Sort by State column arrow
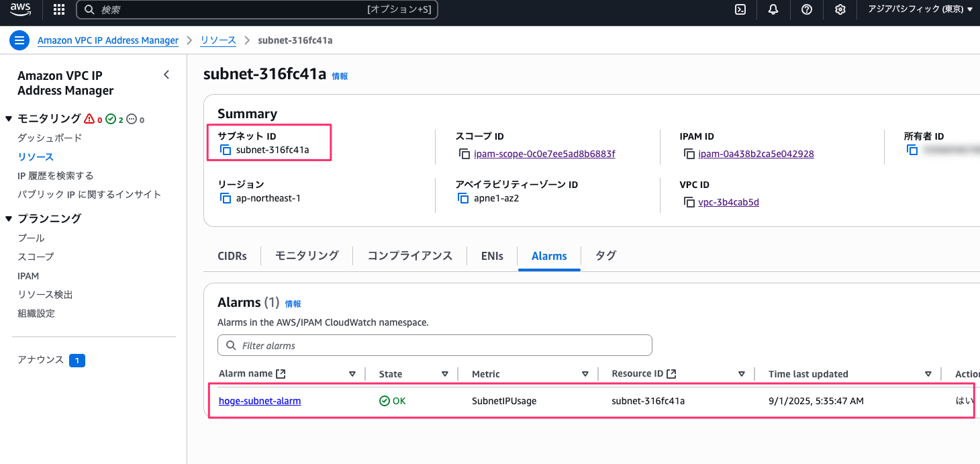 click(x=445, y=374)
